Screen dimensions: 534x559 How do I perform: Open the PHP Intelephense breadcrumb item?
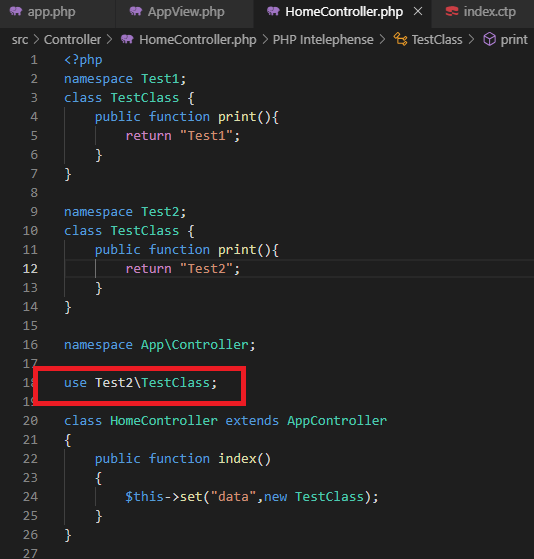pos(323,40)
